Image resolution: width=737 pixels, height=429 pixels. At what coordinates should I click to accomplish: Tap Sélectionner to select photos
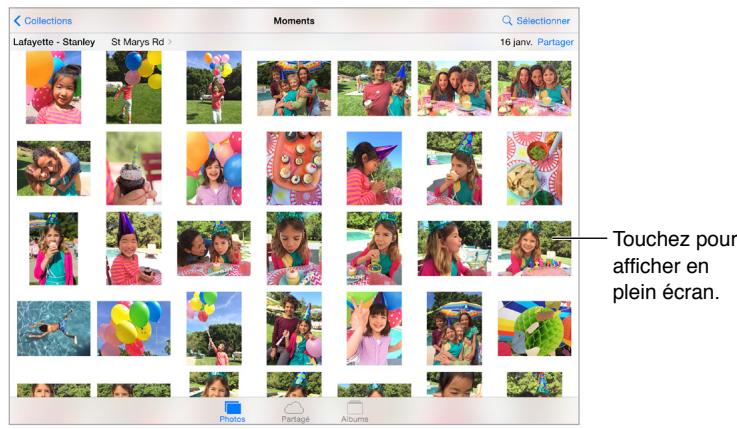(x=543, y=21)
